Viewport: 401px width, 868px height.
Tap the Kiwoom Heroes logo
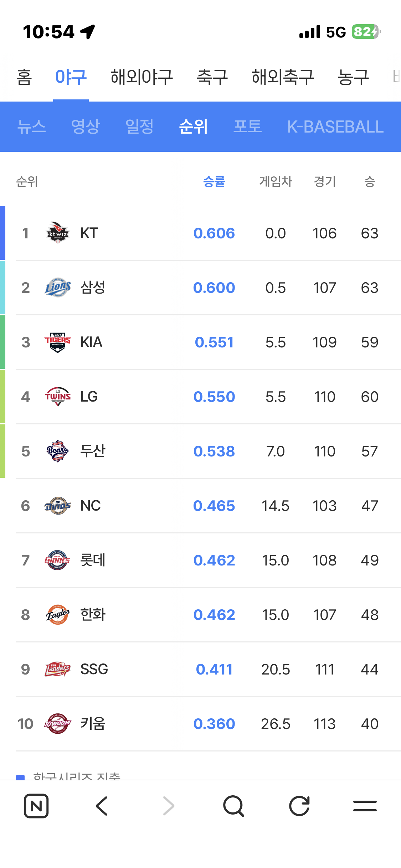coord(57,724)
